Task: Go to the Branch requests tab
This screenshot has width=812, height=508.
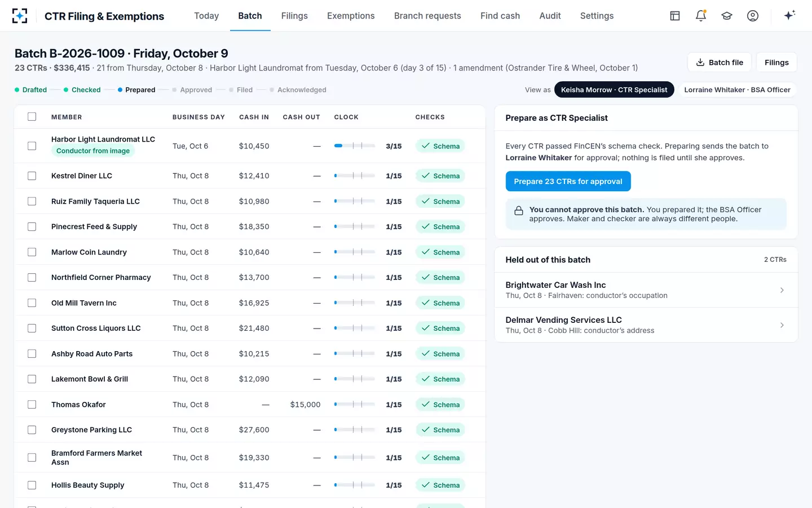Action: coord(427,16)
